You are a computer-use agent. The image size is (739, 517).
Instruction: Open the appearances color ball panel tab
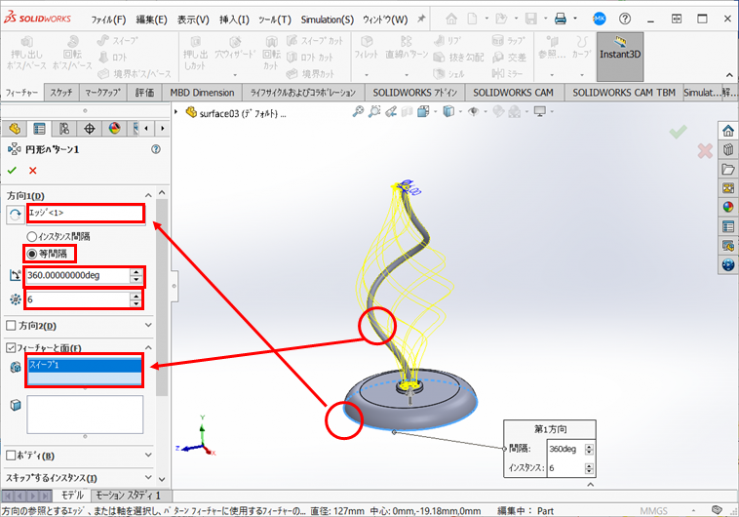[113, 128]
